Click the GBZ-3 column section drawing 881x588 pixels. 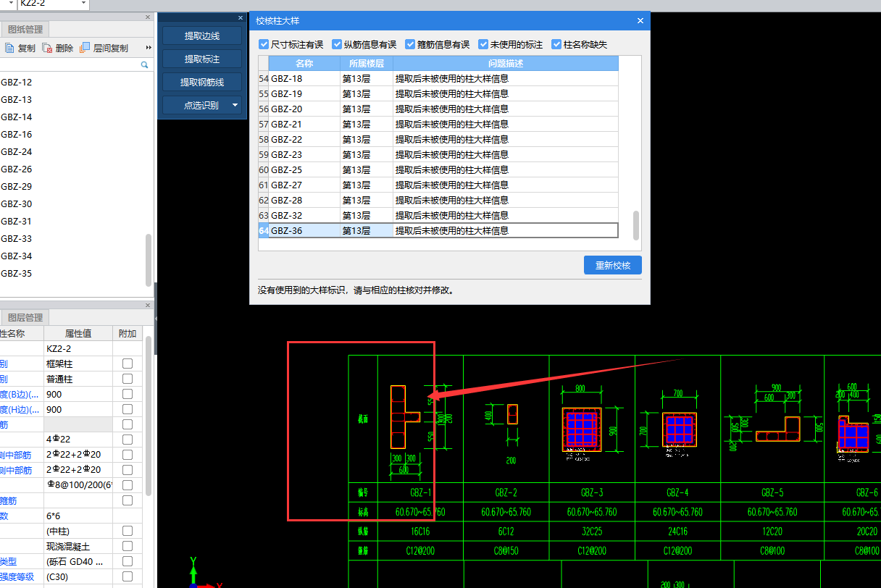(x=582, y=429)
